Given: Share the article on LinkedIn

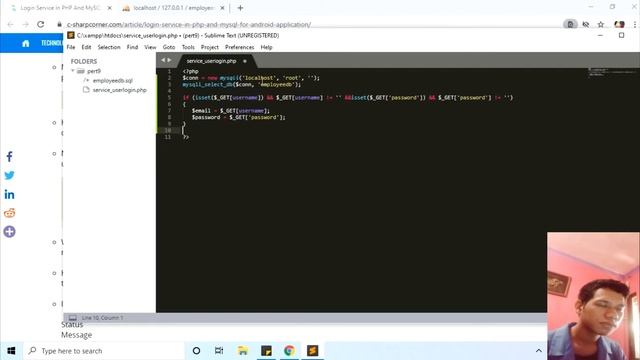Looking at the screenshot, I should coord(9,194).
